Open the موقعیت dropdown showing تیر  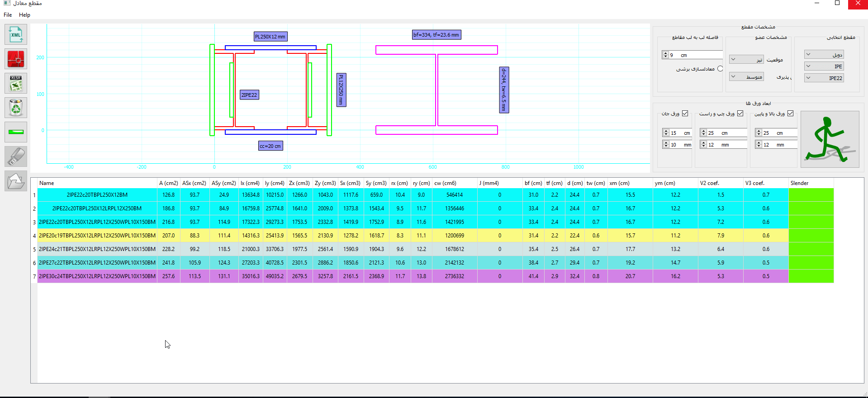tap(747, 59)
